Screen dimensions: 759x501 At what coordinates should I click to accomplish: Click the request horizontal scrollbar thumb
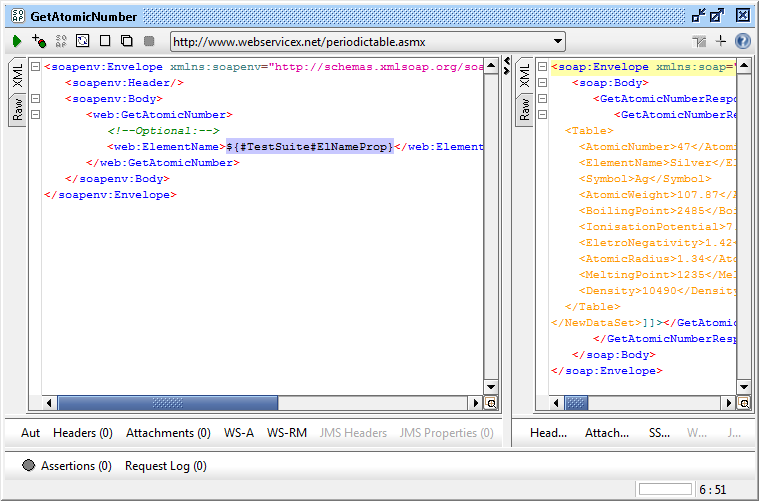click(x=167, y=403)
